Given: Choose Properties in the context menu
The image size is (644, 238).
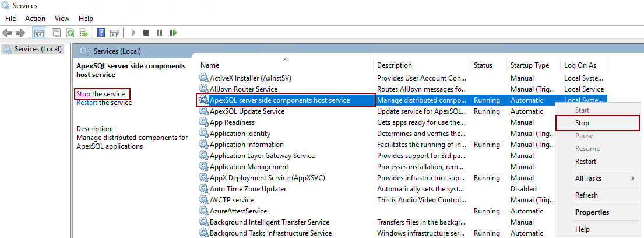Looking at the screenshot, I should coord(592,212).
